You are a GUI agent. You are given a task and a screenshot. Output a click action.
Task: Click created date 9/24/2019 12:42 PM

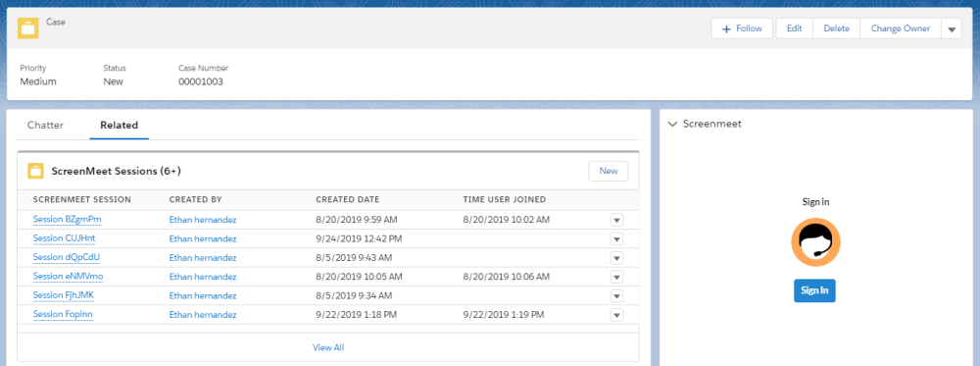click(x=360, y=239)
